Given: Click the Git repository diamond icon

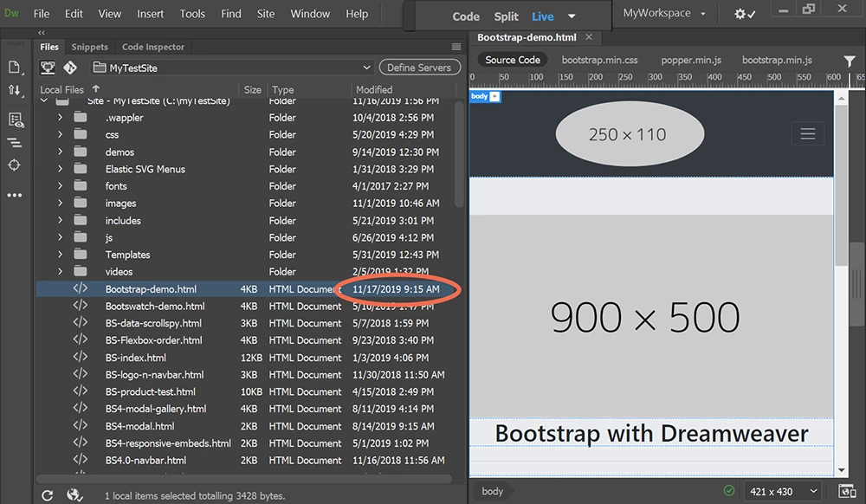Looking at the screenshot, I should coord(70,68).
